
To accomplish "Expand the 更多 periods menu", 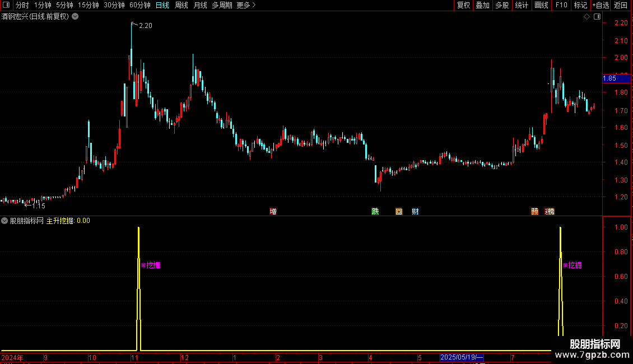I will pyautogui.click(x=246, y=5).
